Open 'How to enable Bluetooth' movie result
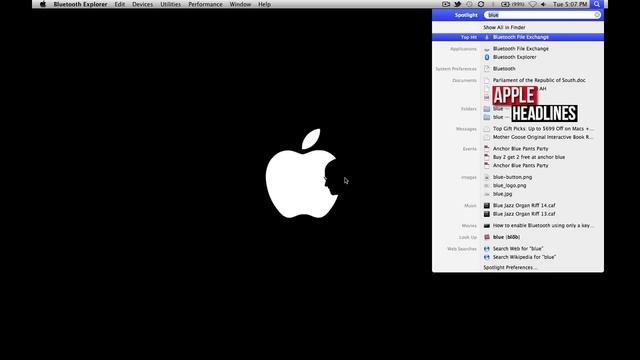This screenshot has width=640, height=360. coord(543,225)
